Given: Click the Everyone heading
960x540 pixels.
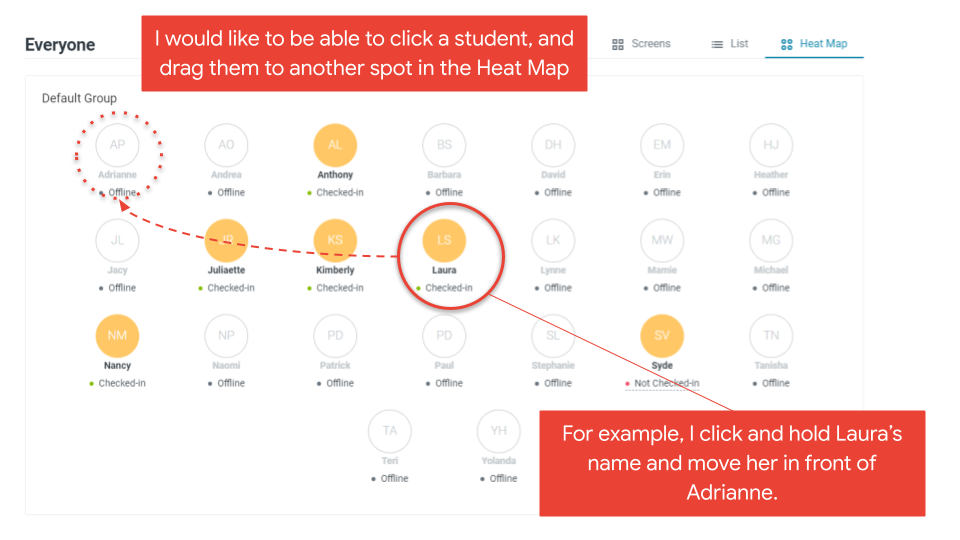Looking at the screenshot, I should click(60, 45).
